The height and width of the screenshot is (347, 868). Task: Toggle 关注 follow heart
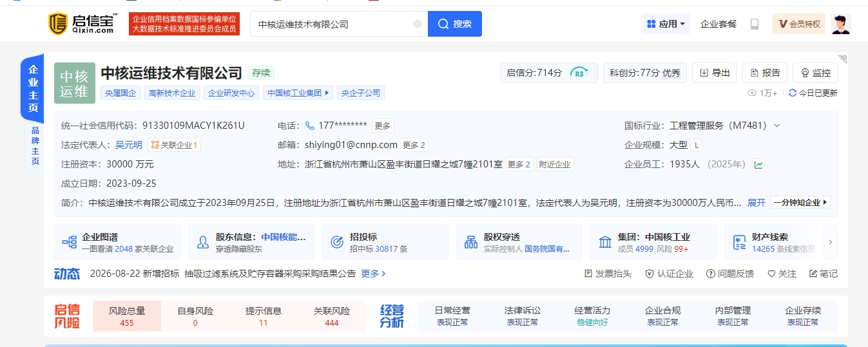pos(782,274)
